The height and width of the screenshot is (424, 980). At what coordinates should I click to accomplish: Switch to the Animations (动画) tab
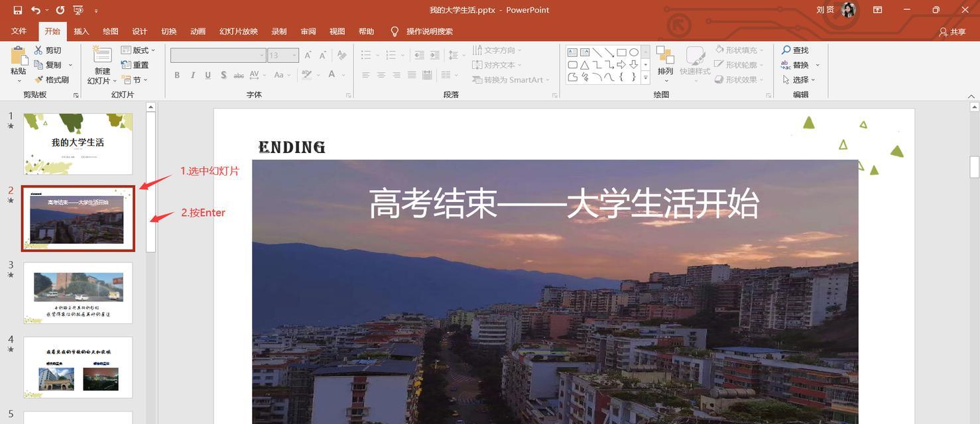198,31
